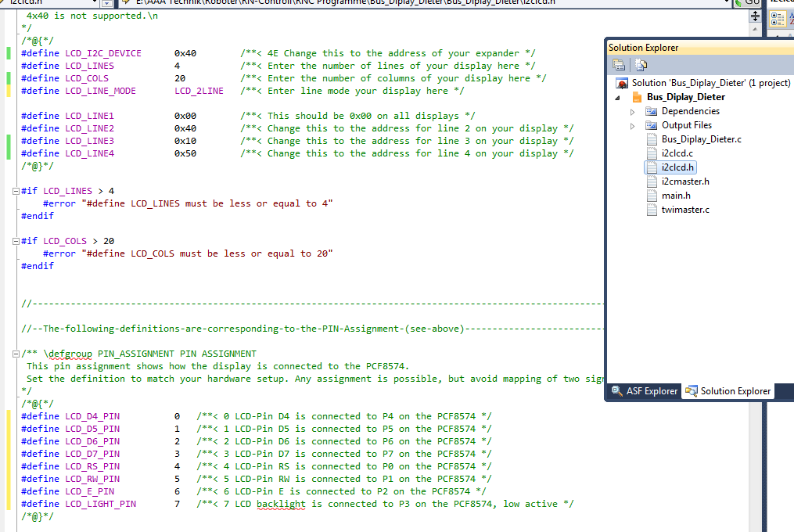Image resolution: width=794 pixels, height=532 pixels.
Task: Click the first #endif directive
Action: click(x=38, y=217)
